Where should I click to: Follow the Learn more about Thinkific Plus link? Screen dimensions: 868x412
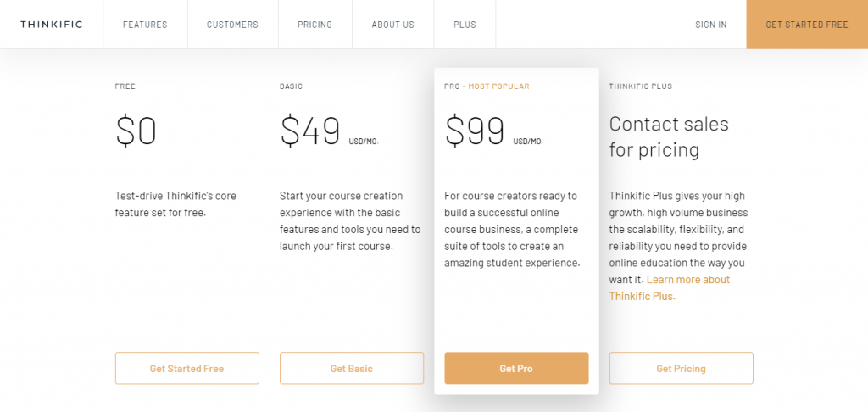pyautogui.click(x=687, y=280)
